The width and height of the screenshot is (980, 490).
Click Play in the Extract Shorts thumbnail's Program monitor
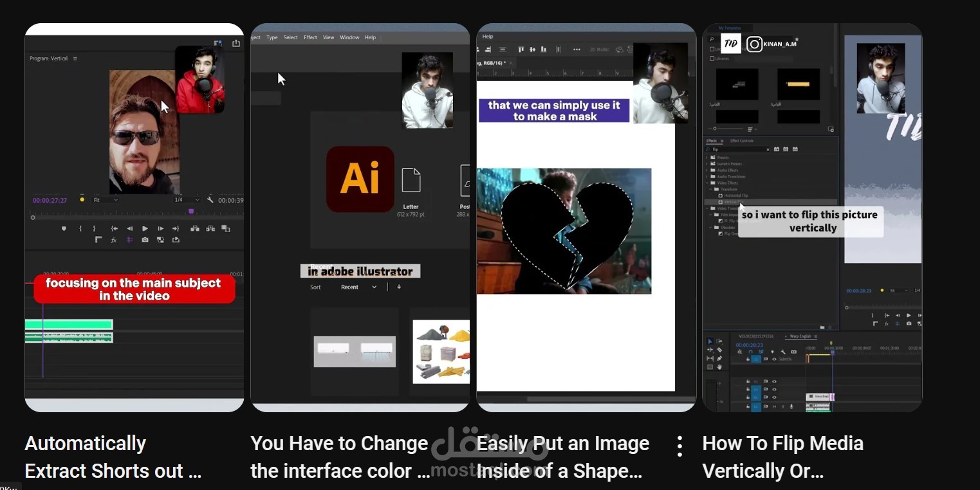coord(145,229)
